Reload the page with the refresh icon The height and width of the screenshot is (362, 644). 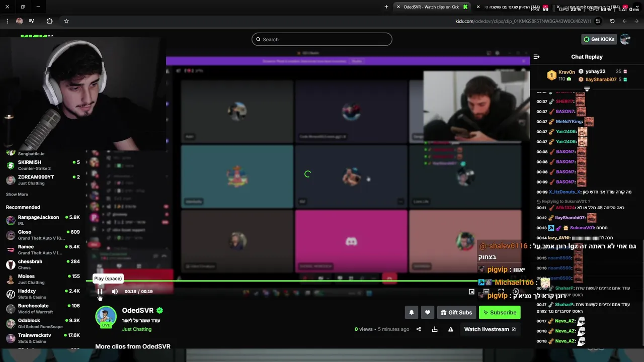612,21
